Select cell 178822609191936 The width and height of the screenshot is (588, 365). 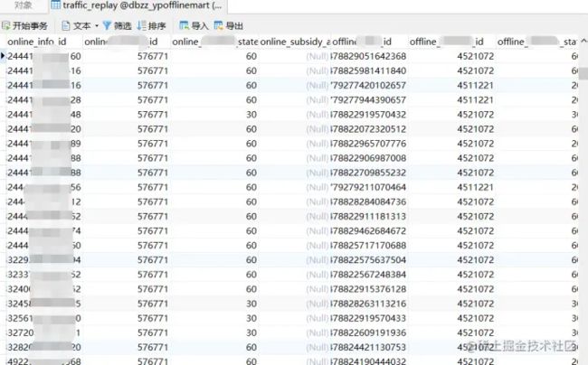[368, 332]
